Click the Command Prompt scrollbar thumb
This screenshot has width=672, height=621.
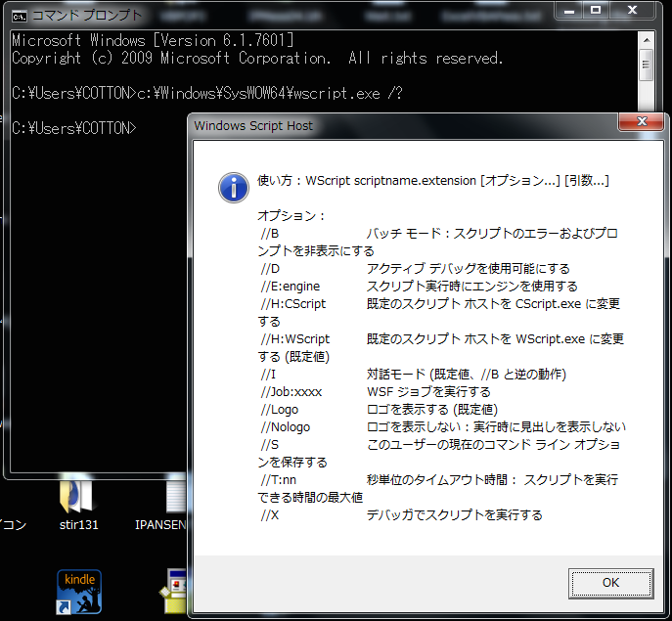click(647, 65)
